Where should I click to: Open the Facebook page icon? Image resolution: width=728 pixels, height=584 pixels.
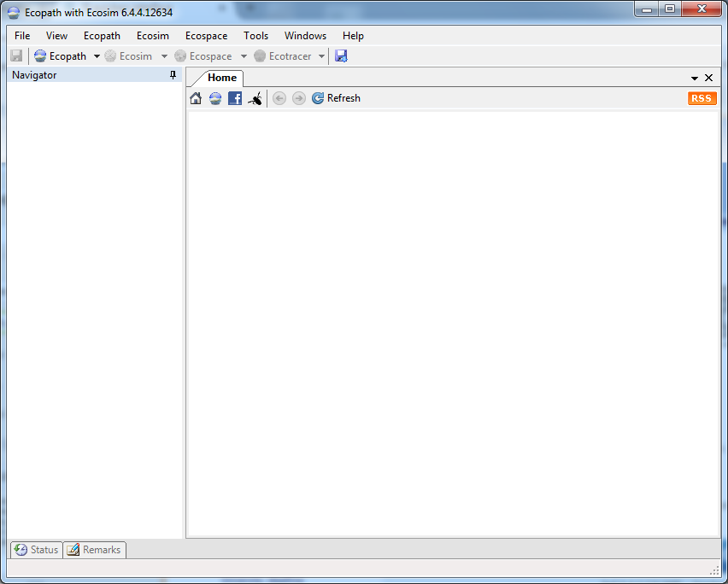(x=235, y=98)
